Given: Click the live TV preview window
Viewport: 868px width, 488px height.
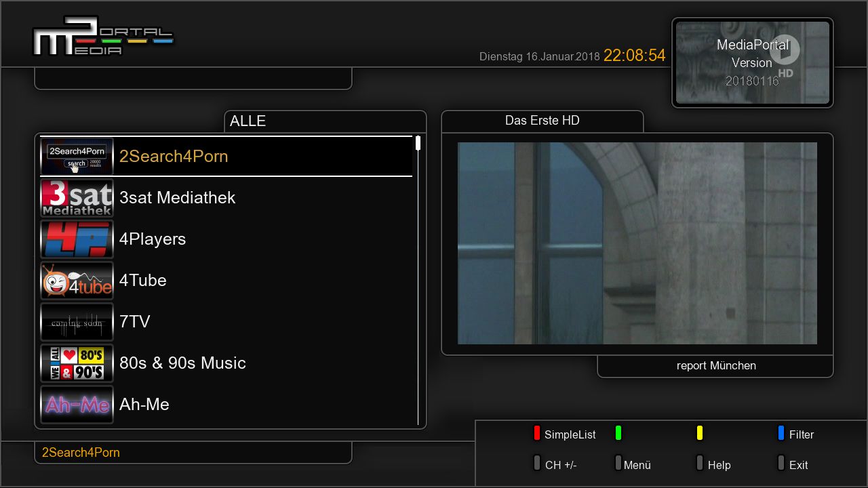Looking at the screenshot, I should click(x=637, y=243).
